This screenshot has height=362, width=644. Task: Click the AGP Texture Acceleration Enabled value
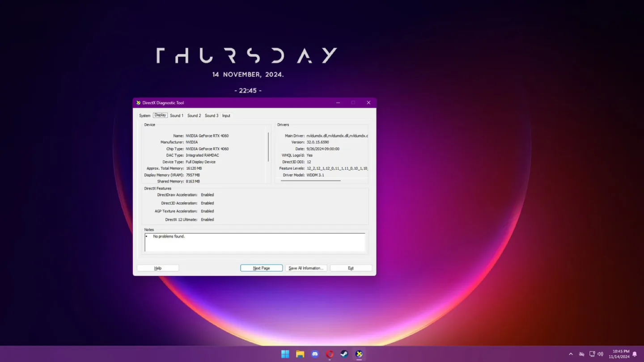point(207,211)
